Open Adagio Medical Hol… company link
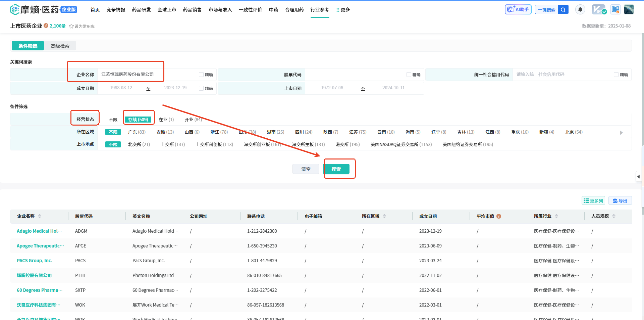This screenshot has height=320, width=644. click(x=40, y=231)
